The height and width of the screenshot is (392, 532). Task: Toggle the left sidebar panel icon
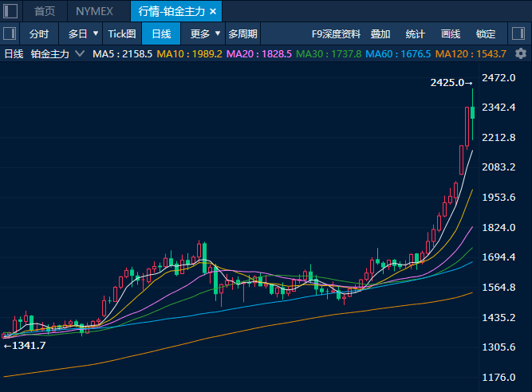(10, 34)
